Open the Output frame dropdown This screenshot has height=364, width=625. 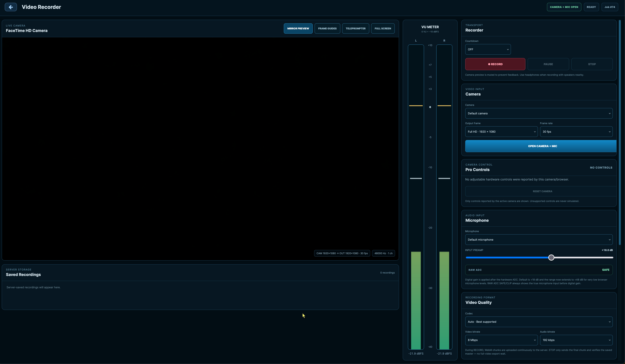pyautogui.click(x=501, y=132)
